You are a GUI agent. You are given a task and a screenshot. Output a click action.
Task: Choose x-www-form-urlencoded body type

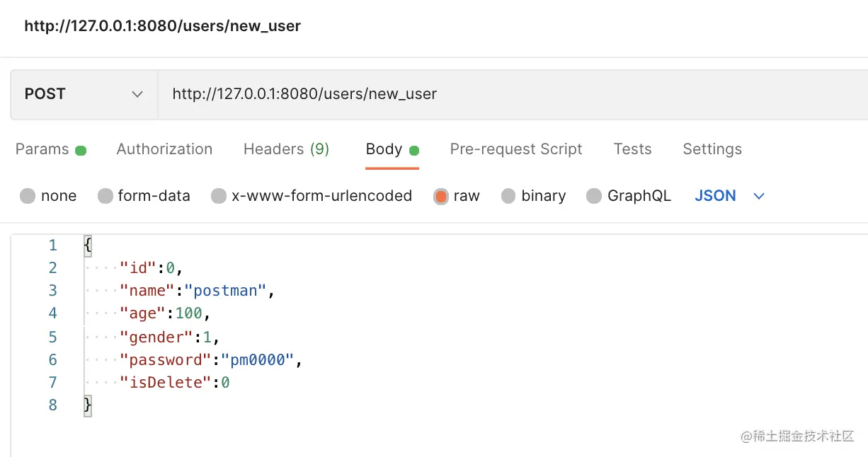click(219, 196)
